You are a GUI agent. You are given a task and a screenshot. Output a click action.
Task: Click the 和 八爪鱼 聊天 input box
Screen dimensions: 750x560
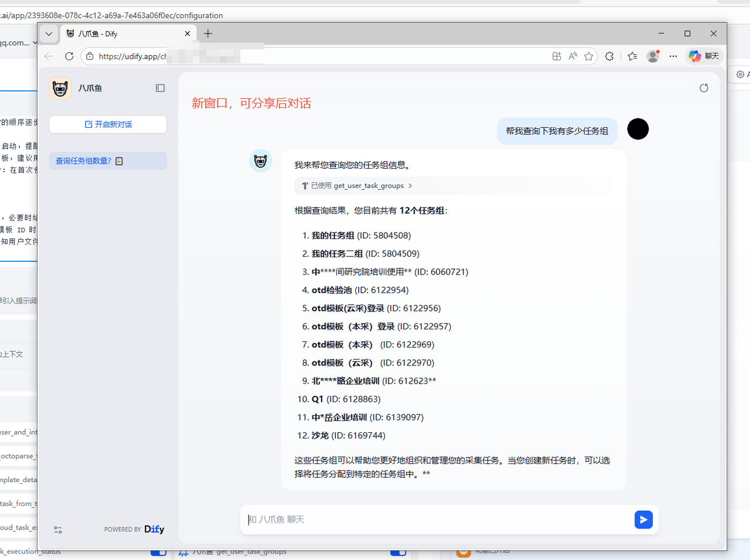tap(437, 520)
